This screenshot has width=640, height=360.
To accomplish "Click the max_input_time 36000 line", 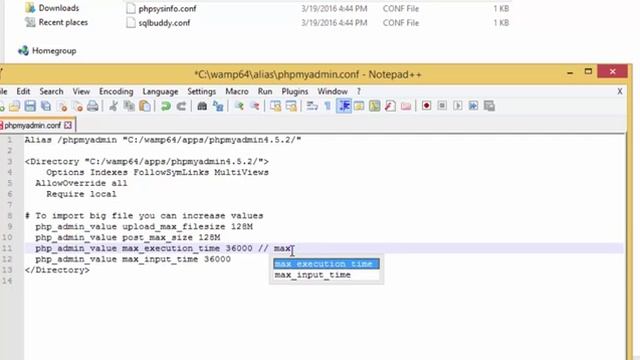I will tap(133, 259).
